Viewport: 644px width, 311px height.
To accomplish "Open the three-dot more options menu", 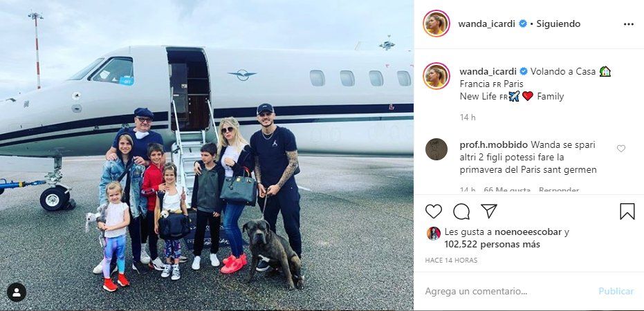I will pos(628,24).
